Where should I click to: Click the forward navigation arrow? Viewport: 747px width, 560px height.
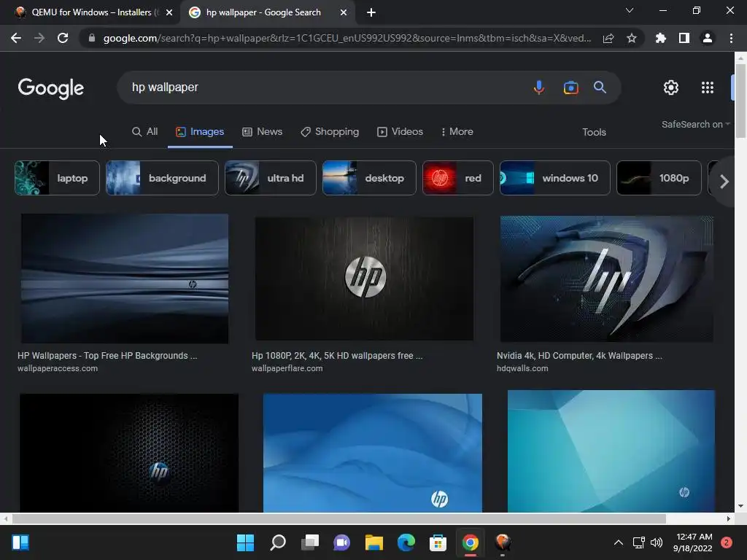pyautogui.click(x=39, y=38)
